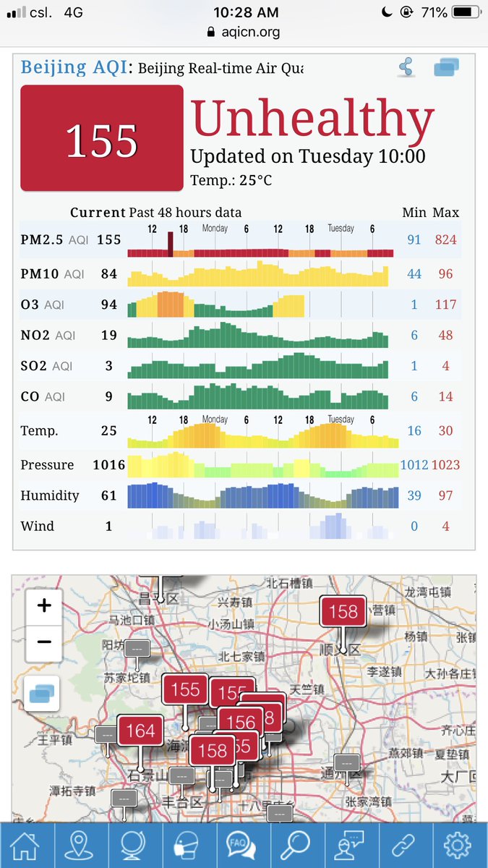Open the Beijing AQI title link

click(x=74, y=68)
